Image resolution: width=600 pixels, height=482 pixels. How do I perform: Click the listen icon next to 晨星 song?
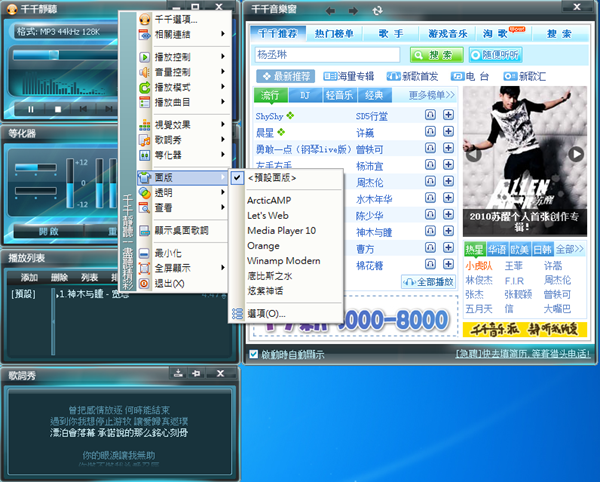(430, 132)
